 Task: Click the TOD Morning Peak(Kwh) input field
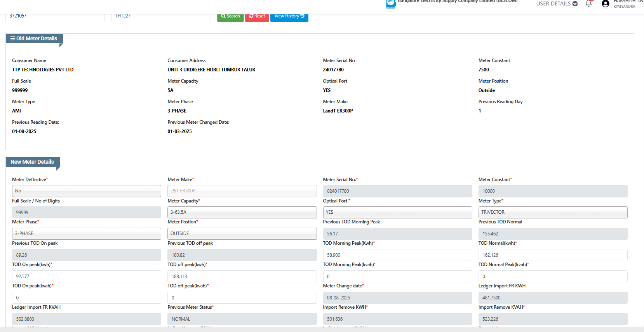click(x=397, y=255)
